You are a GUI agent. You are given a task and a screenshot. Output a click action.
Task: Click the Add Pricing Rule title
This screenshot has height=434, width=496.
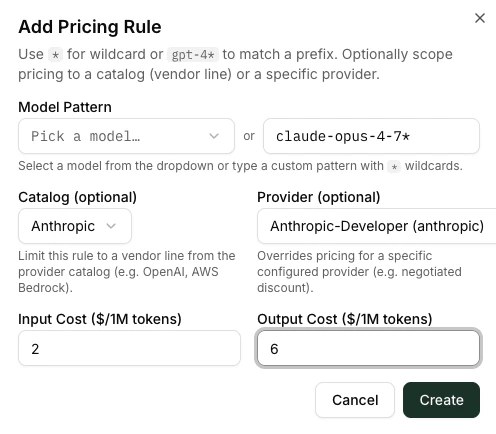click(x=90, y=27)
